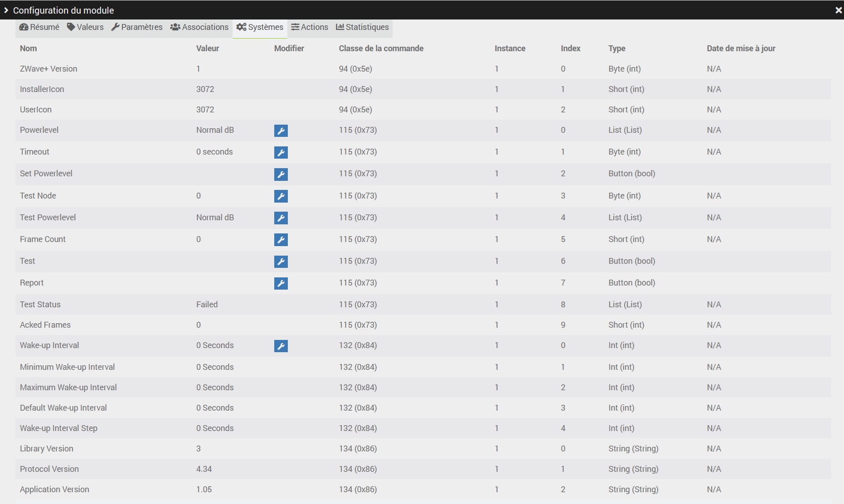This screenshot has width=844, height=504.
Task: Click Frame Count wrench icon
Action: click(x=281, y=240)
